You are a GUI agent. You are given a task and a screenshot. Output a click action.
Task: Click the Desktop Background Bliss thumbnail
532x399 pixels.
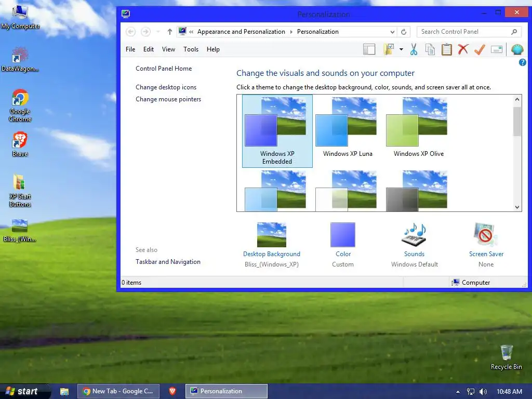tap(271, 235)
